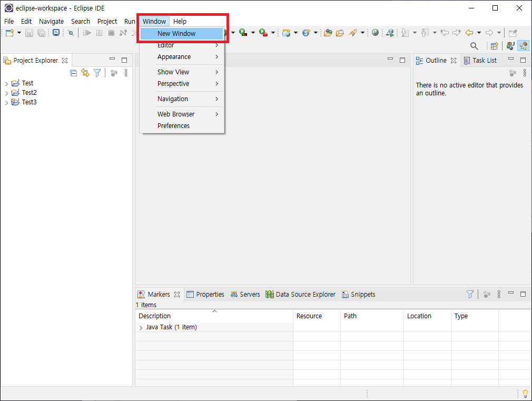The image size is (532, 401).
Task: Open the dropdown next to the Back arrow
Action: click(479, 33)
